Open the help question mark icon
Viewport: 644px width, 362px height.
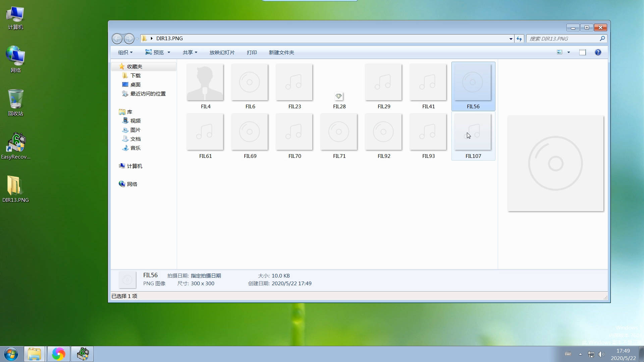598,52
